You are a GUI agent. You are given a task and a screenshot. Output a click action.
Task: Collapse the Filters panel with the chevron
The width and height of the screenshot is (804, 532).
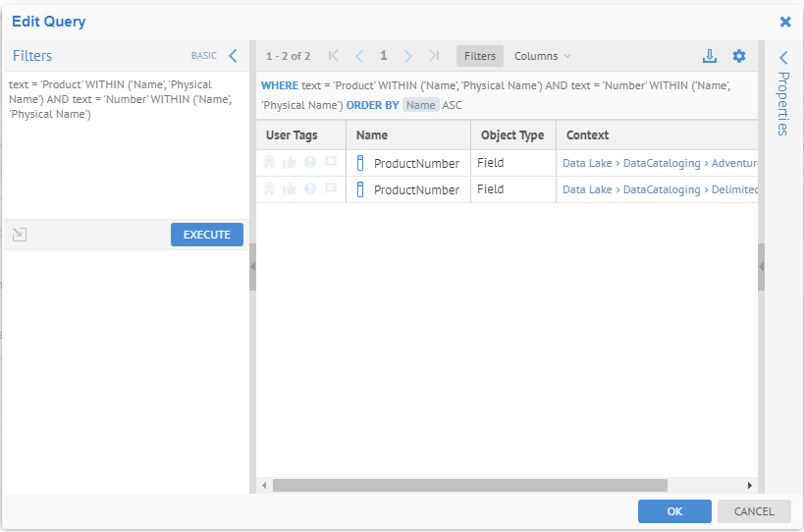[x=233, y=56]
